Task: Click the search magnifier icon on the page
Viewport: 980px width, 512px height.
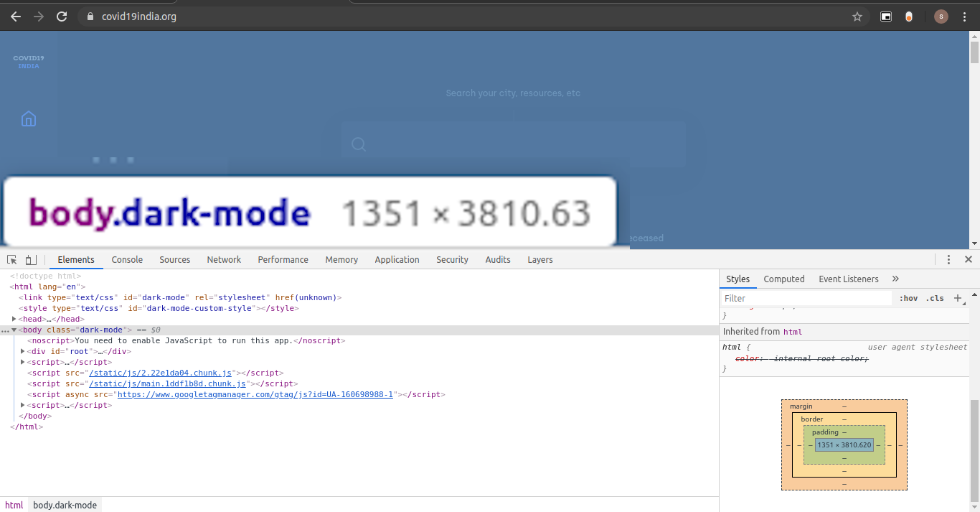Action: coord(359,144)
